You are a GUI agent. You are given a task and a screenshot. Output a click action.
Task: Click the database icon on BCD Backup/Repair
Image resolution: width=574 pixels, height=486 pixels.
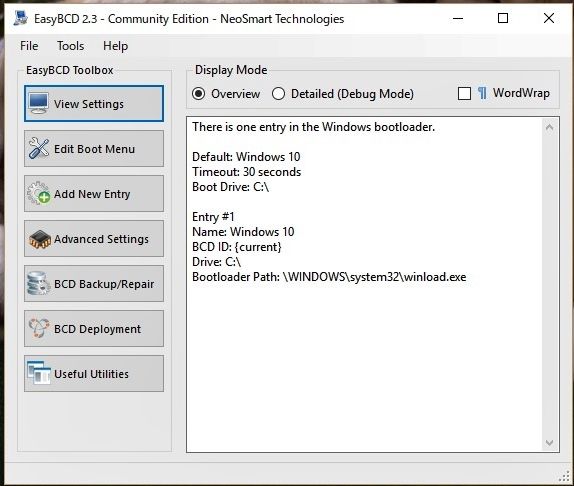click(38, 283)
